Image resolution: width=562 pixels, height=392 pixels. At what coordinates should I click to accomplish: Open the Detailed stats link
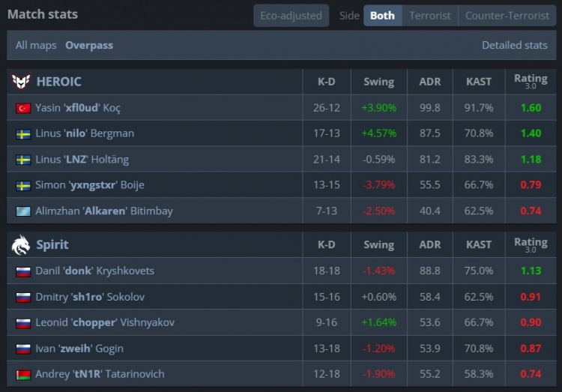pyautogui.click(x=514, y=45)
